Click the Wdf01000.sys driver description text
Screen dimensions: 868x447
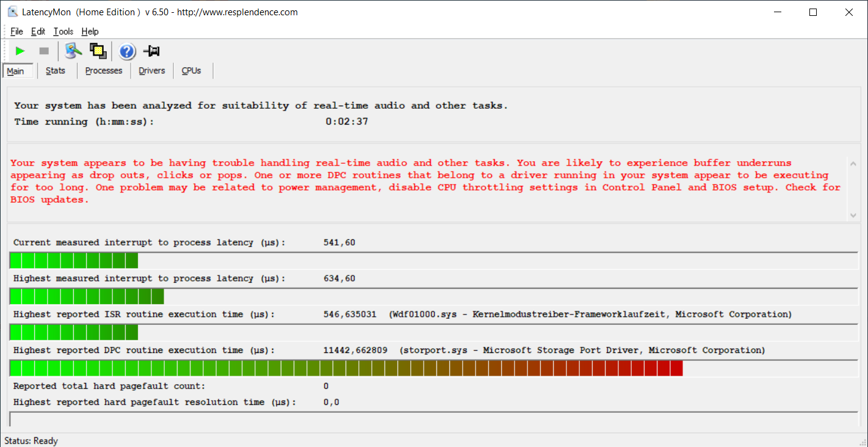[590, 314]
